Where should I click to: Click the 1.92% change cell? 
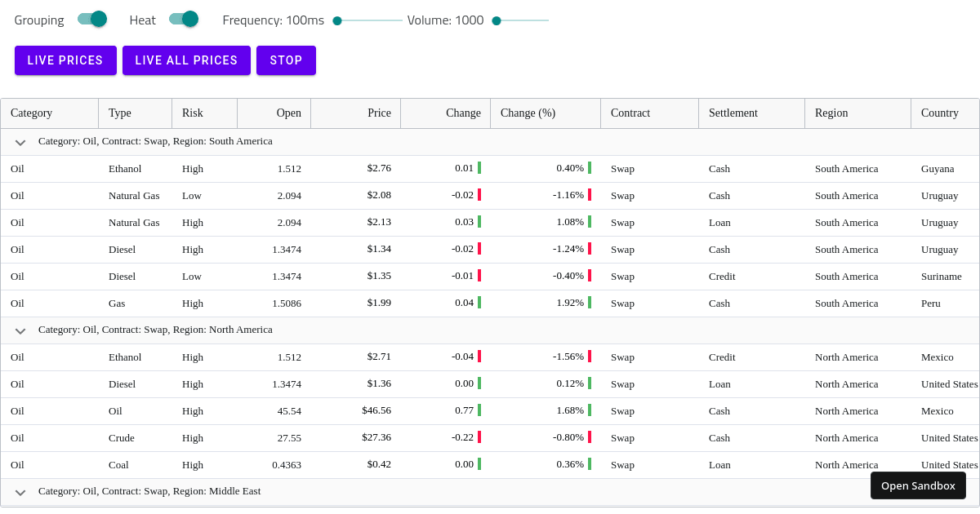[546, 304]
